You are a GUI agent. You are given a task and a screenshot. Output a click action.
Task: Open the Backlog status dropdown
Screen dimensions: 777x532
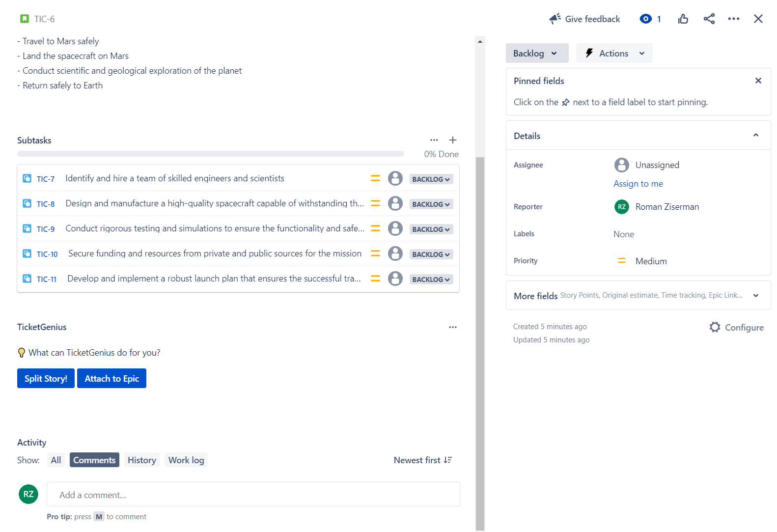click(537, 53)
